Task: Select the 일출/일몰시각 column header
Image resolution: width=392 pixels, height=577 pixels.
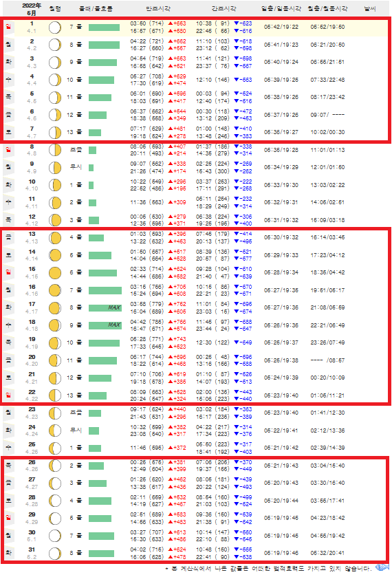Action: [x=281, y=8]
